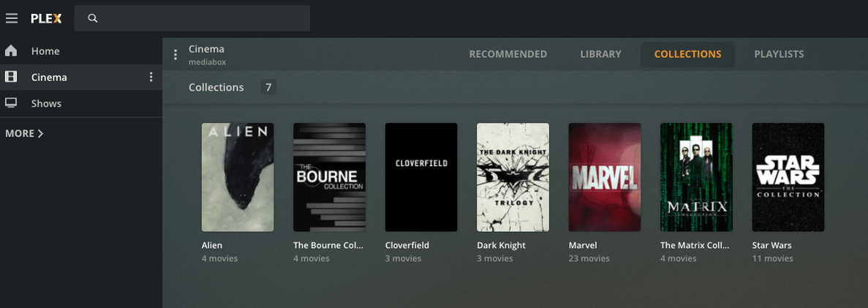Click The Bourne Col... title link
868x308 pixels.
tap(329, 245)
